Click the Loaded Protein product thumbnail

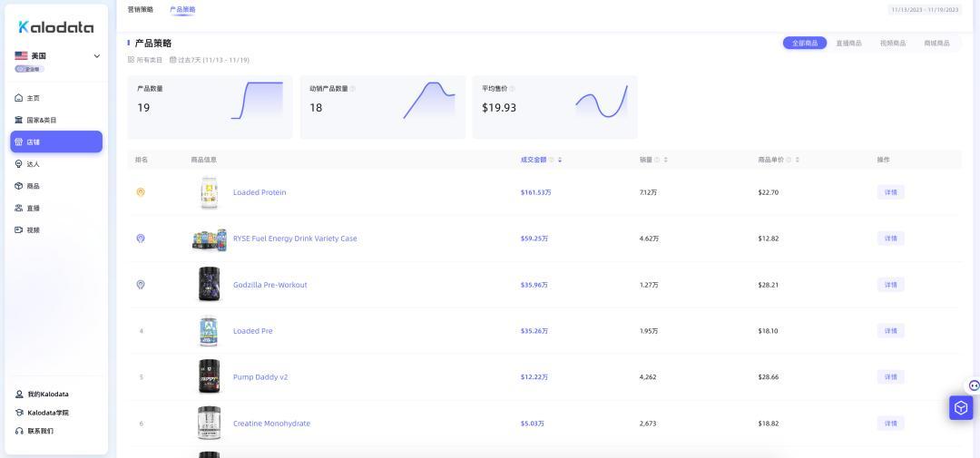pyautogui.click(x=210, y=192)
